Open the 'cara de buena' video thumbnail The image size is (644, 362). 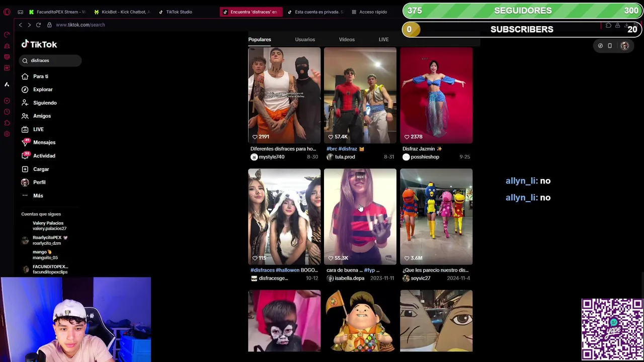(x=360, y=217)
